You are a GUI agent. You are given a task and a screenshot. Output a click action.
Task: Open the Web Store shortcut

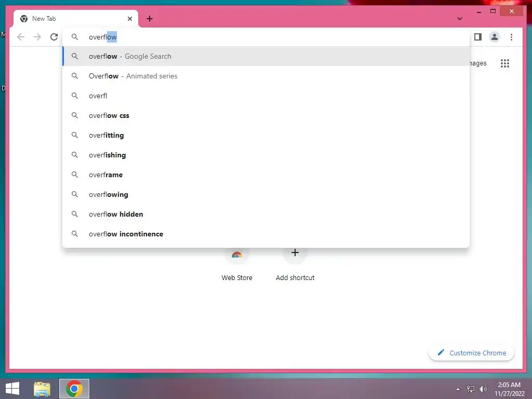[237, 264]
